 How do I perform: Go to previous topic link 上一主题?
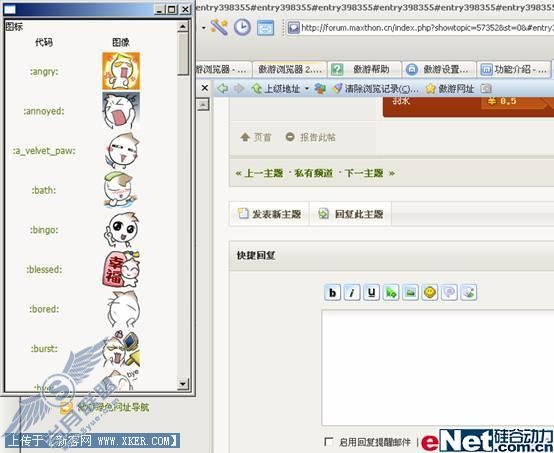(x=264, y=173)
